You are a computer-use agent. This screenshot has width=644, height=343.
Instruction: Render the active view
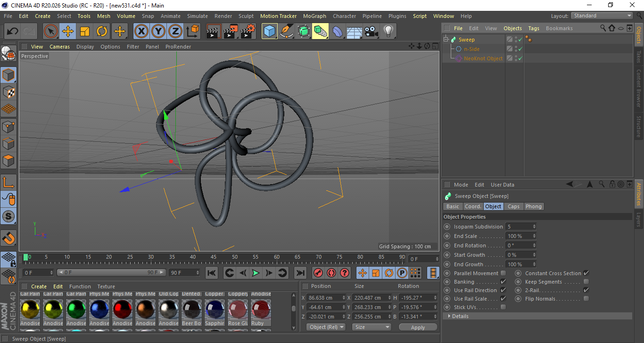214,32
